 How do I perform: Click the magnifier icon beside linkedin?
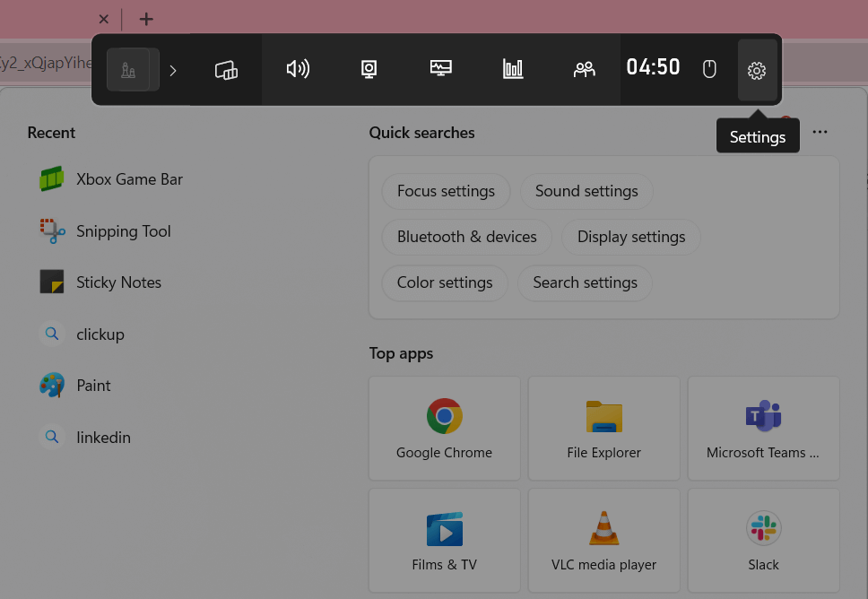point(51,436)
